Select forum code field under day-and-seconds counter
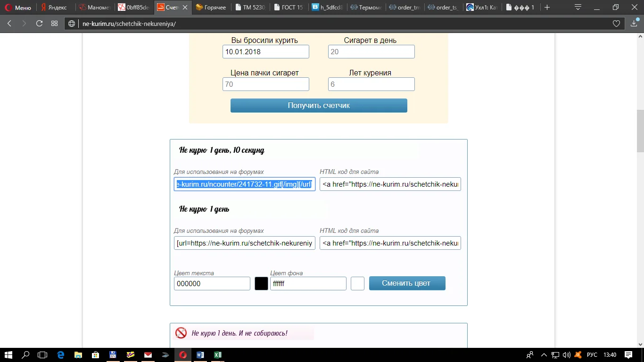 tap(245, 184)
